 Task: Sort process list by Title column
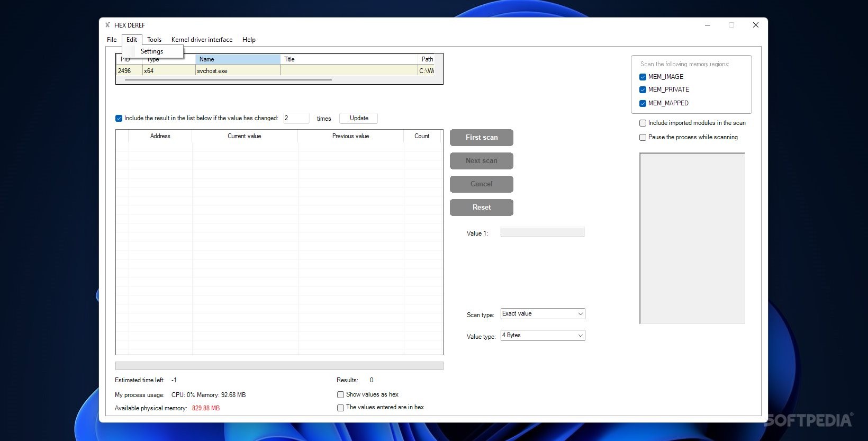click(x=349, y=59)
